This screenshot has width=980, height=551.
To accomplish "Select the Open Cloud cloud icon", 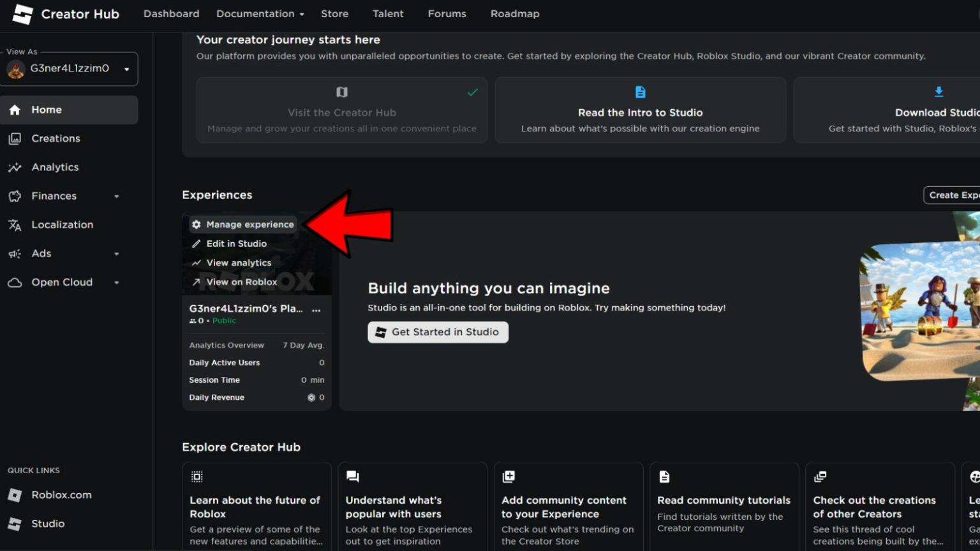I will click(x=15, y=282).
